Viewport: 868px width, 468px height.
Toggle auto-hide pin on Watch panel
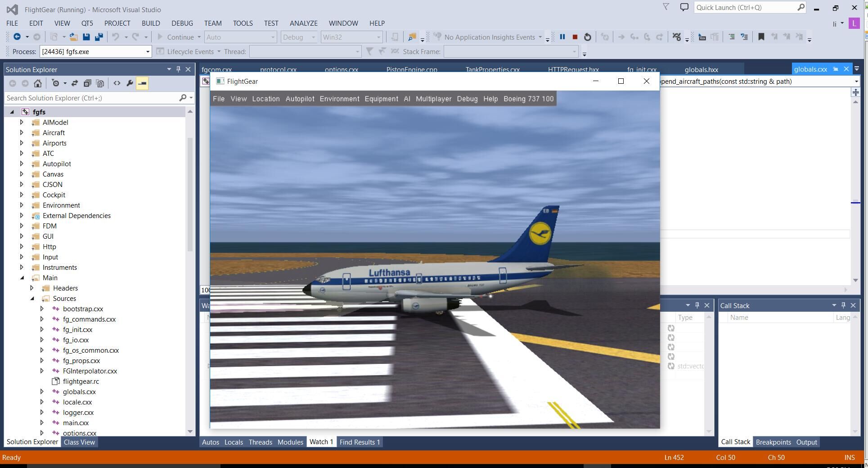(x=697, y=305)
